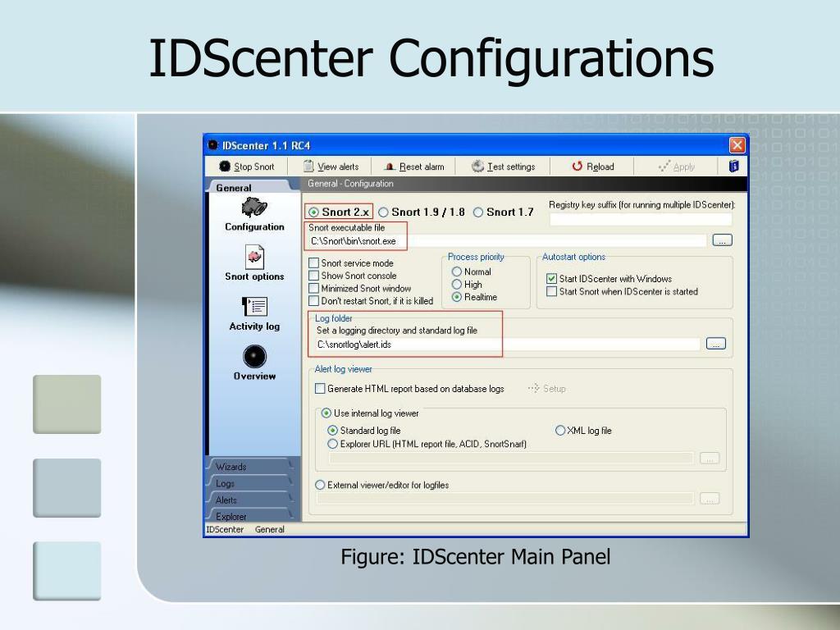Click the Snort executable file path field
This screenshot has width=840, height=630.
[x=506, y=241]
